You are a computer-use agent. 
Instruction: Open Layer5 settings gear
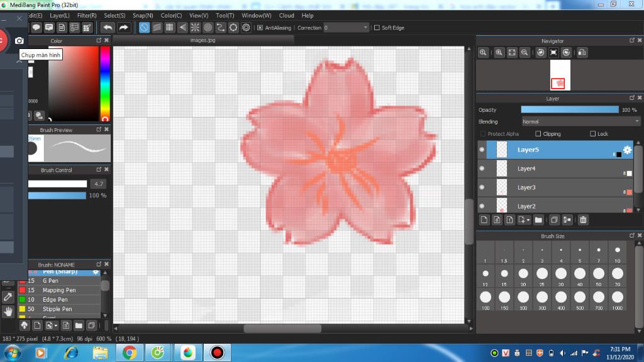pyautogui.click(x=627, y=150)
